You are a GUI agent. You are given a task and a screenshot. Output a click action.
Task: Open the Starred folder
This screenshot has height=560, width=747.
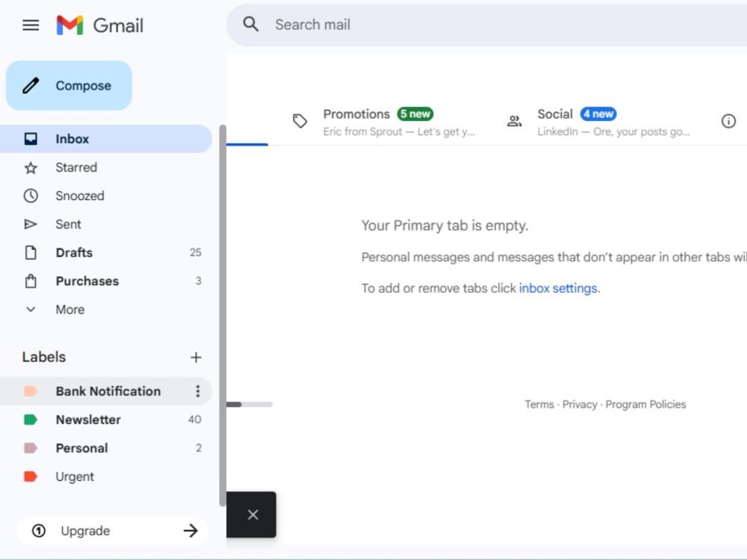(x=106, y=167)
